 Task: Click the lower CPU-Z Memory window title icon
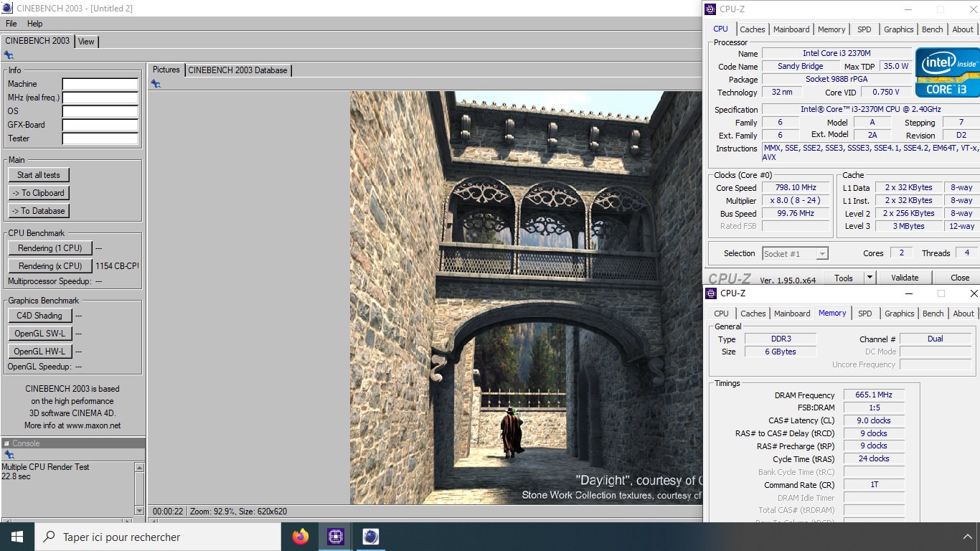click(710, 293)
